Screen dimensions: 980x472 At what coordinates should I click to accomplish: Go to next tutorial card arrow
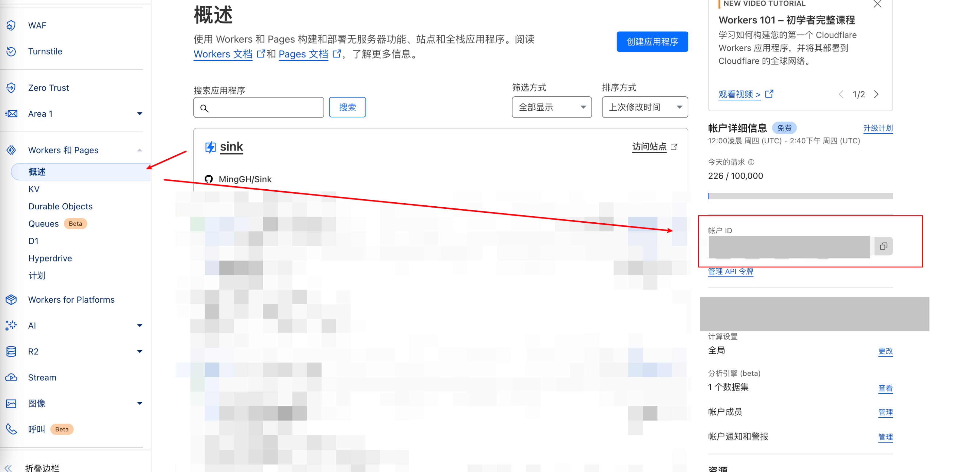[x=876, y=94]
